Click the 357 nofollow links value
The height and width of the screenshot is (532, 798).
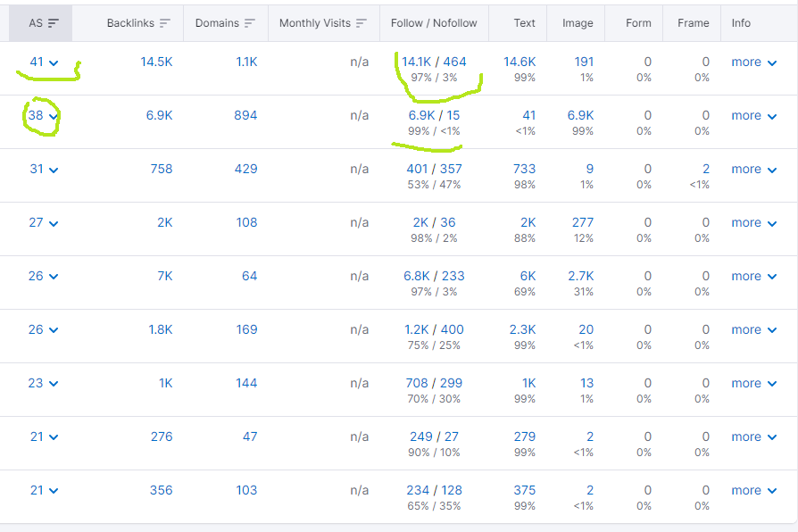tap(451, 169)
